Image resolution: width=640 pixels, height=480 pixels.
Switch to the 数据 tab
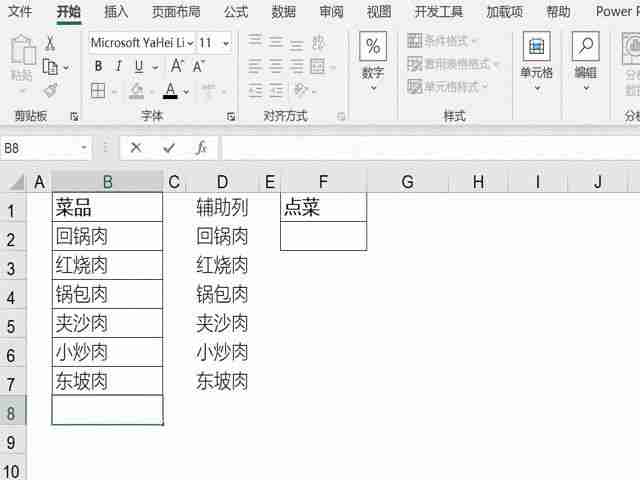[284, 11]
